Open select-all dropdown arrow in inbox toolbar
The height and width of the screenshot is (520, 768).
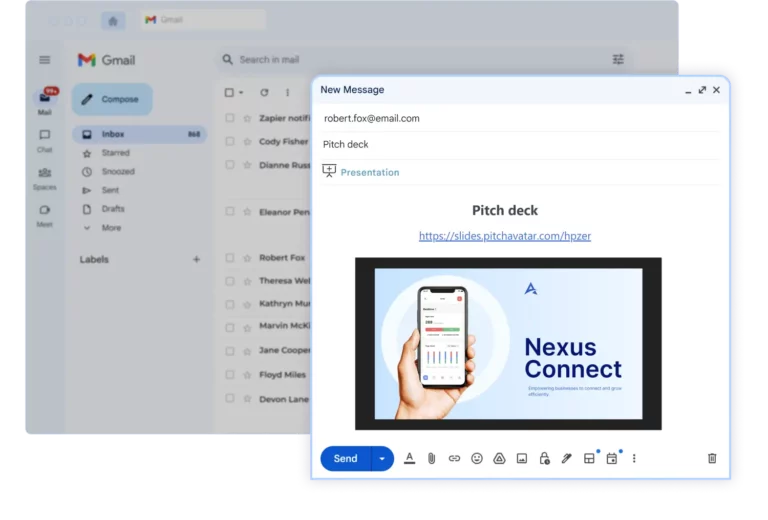241,92
